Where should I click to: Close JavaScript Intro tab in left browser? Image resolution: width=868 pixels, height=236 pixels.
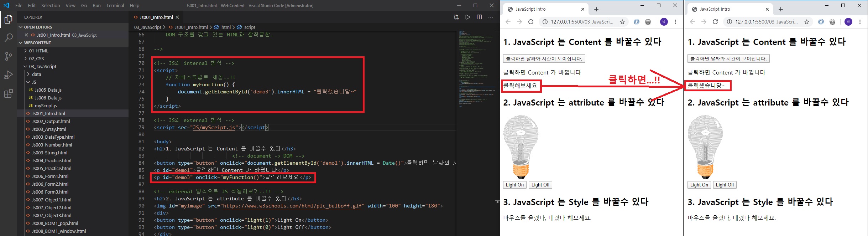coord(583,9)
